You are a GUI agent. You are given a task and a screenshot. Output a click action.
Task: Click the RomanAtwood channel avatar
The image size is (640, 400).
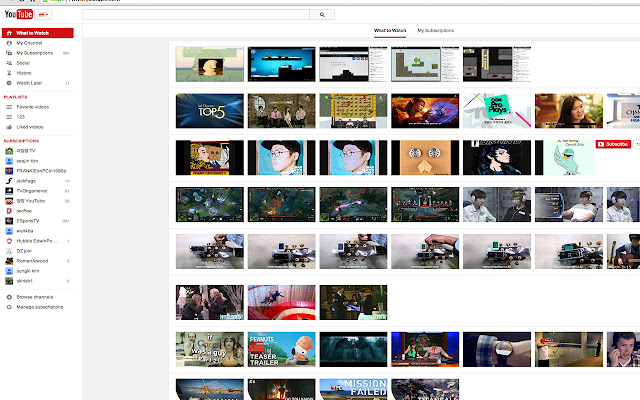click(9, 261)
